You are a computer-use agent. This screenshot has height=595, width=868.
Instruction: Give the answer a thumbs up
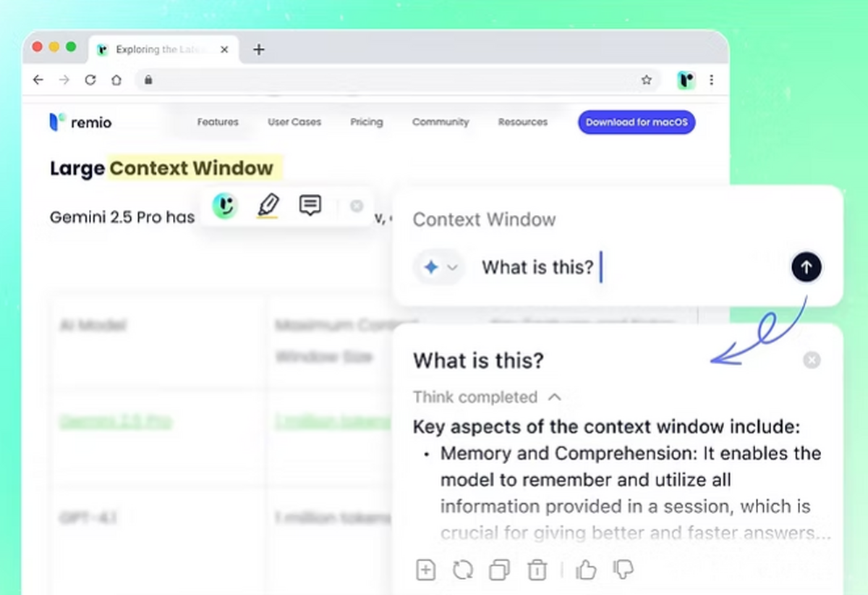(586, 570)
